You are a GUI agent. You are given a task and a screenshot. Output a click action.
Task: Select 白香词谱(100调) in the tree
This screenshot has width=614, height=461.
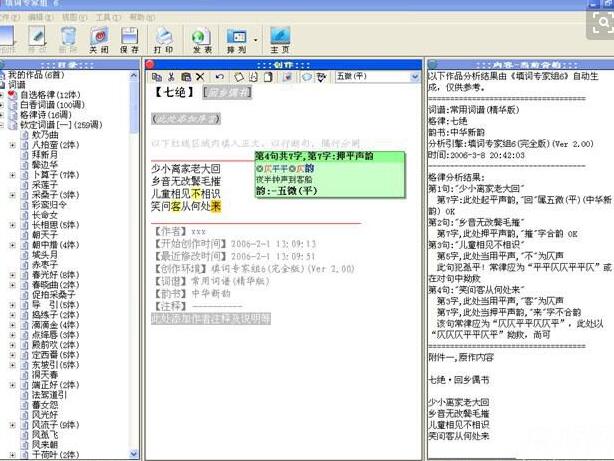[52, 105]
